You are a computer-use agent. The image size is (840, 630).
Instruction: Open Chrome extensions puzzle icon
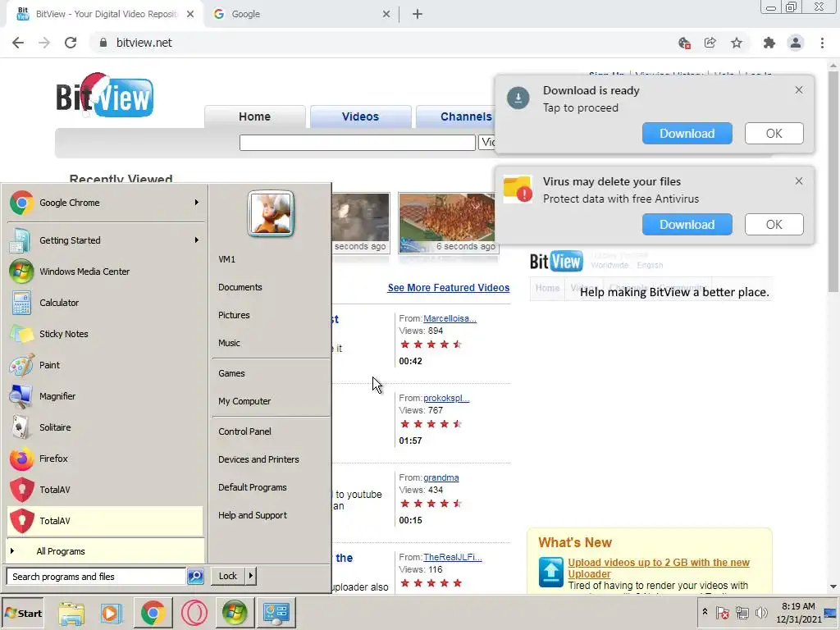[x=769, y=43]
